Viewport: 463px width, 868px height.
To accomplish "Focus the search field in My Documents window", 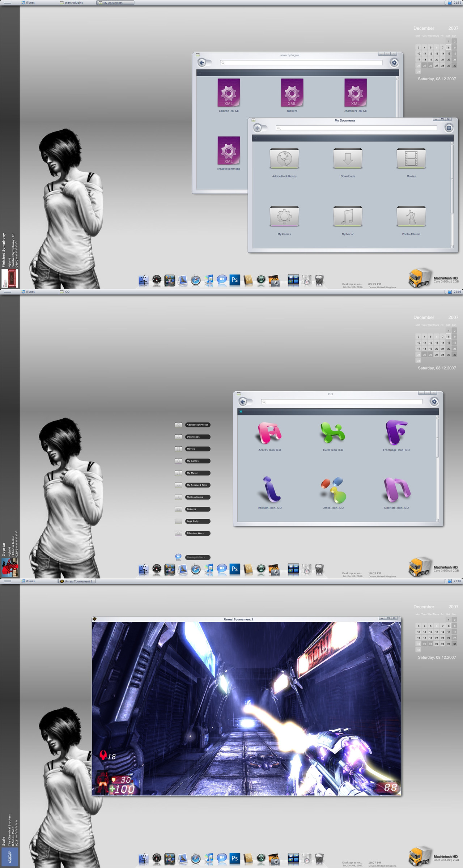I will point(356,128).
